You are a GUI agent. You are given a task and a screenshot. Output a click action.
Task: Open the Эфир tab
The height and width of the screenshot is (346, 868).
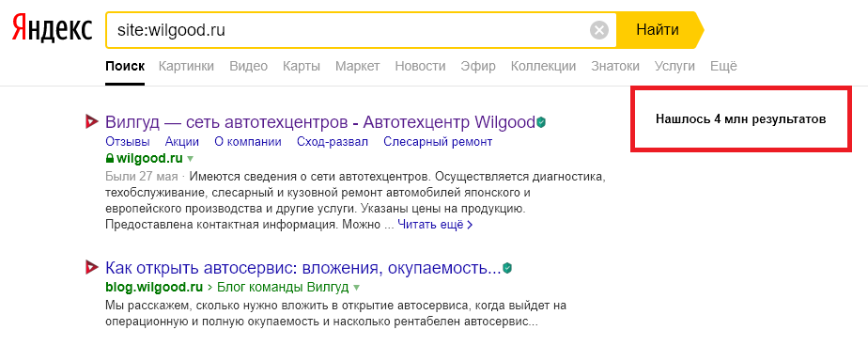(478, 66)
